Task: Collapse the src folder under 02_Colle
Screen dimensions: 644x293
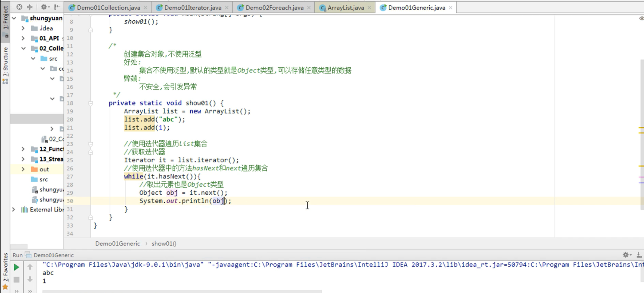Action: [x=33, y=58]
